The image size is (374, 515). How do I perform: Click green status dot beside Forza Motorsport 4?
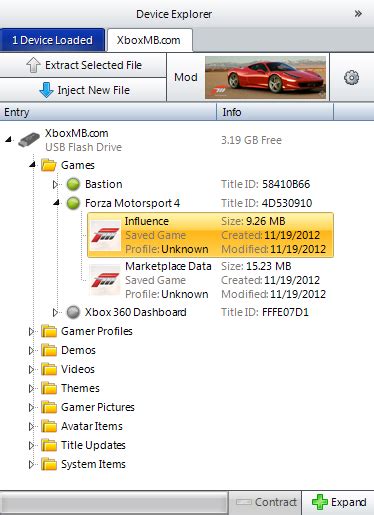[73, 203]
